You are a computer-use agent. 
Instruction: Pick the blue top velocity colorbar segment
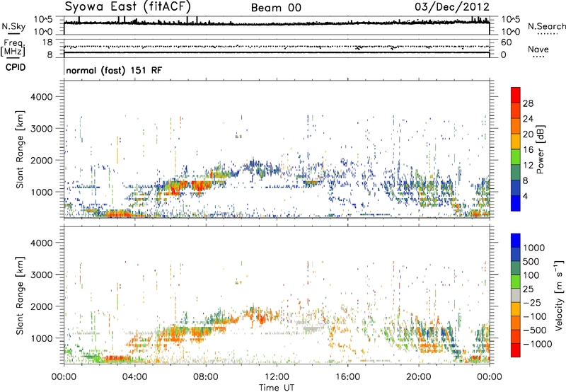pos(516,240)
